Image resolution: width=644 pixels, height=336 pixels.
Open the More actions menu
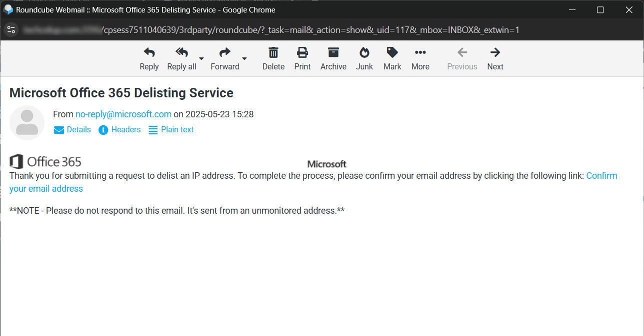point(420,52)
